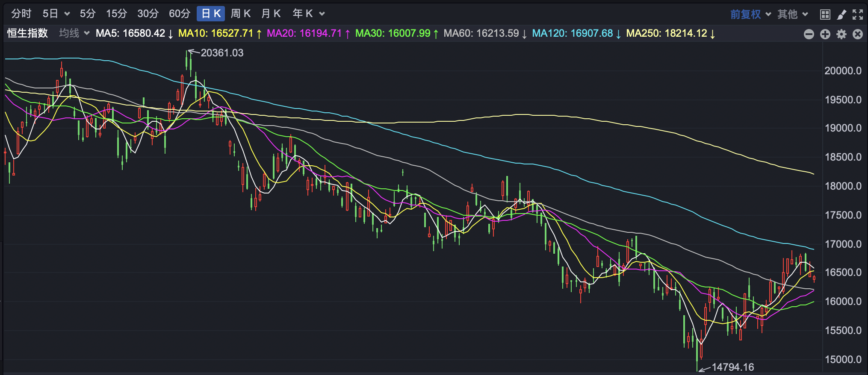Screen dimensions: 868x375
Task: Open the 前复权 adjustment dropdown
Action: (x=750, y=15)
